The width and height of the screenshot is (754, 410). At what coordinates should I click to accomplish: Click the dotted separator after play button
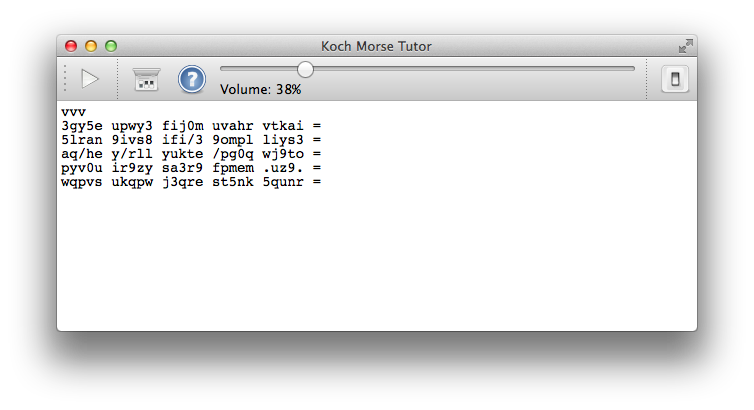[117, 79]
